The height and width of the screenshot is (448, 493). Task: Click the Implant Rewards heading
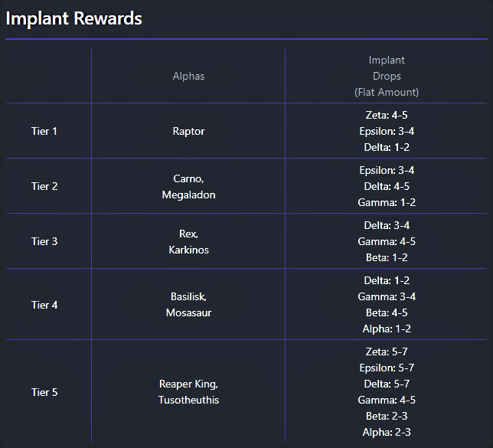click(74, 18)
